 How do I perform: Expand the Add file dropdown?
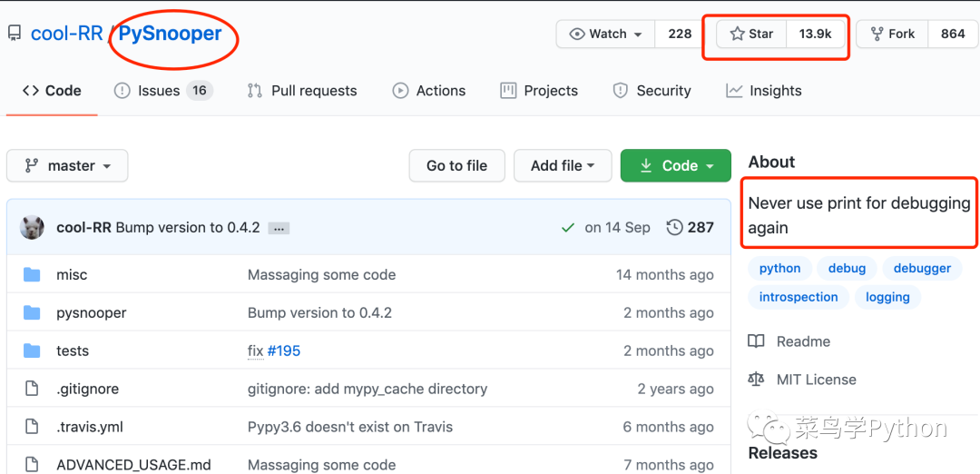tap(563, 165)
